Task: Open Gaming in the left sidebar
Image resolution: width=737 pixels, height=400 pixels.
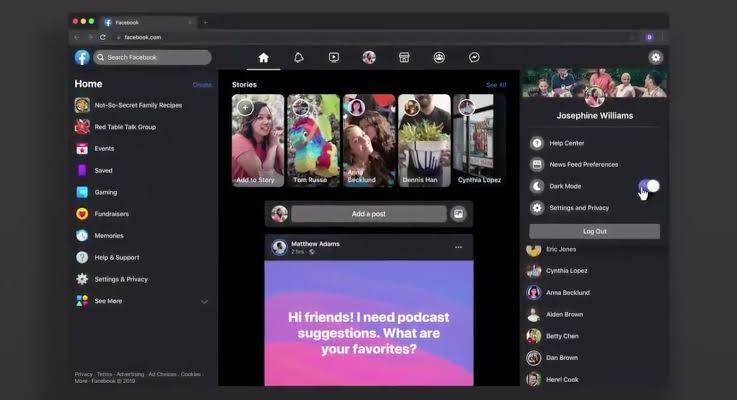Action: pos(105,192)
